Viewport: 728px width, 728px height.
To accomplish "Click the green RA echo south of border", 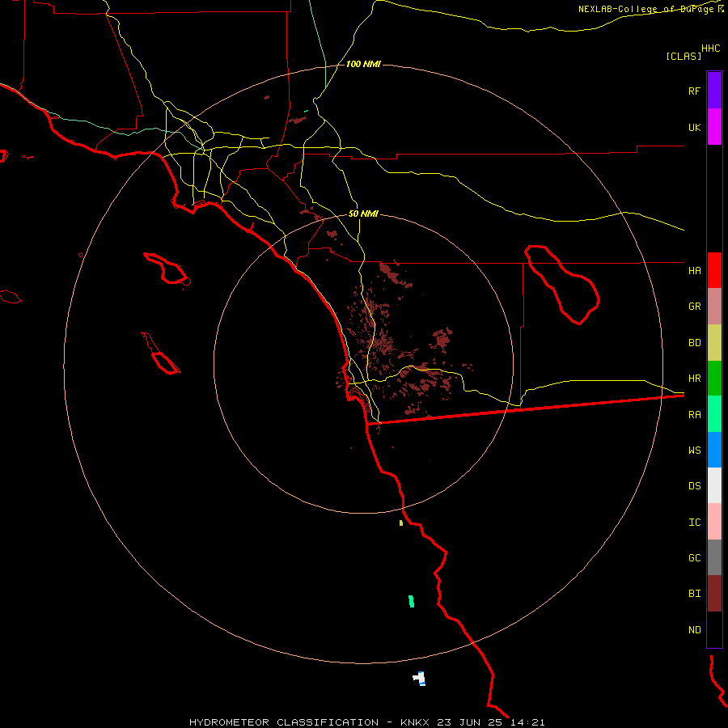I will click(x=411, y=601).
